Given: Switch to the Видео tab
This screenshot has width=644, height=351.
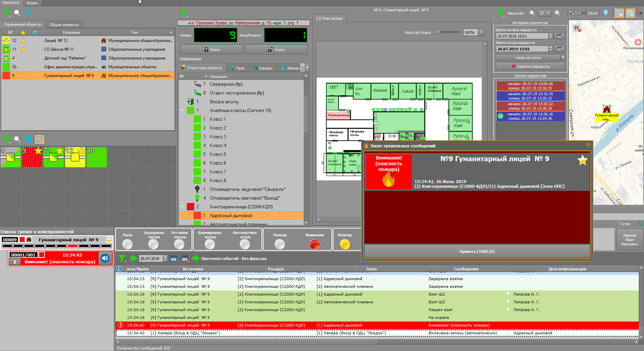Looking at the screenshot, I should pyautogui.click(x=32, y=3).
